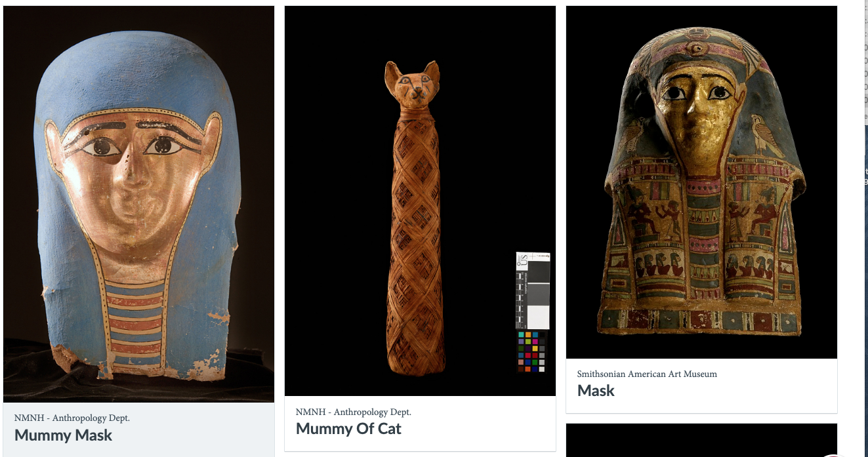Open the gilded Mask image
This screenshot has width=868, height=457.
click(x=701, y=182)
